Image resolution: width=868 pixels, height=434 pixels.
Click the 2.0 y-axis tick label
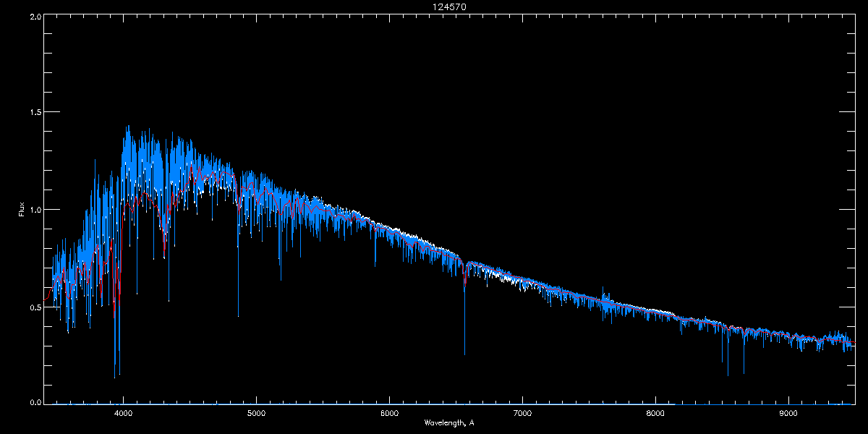[x=35, y=16]
